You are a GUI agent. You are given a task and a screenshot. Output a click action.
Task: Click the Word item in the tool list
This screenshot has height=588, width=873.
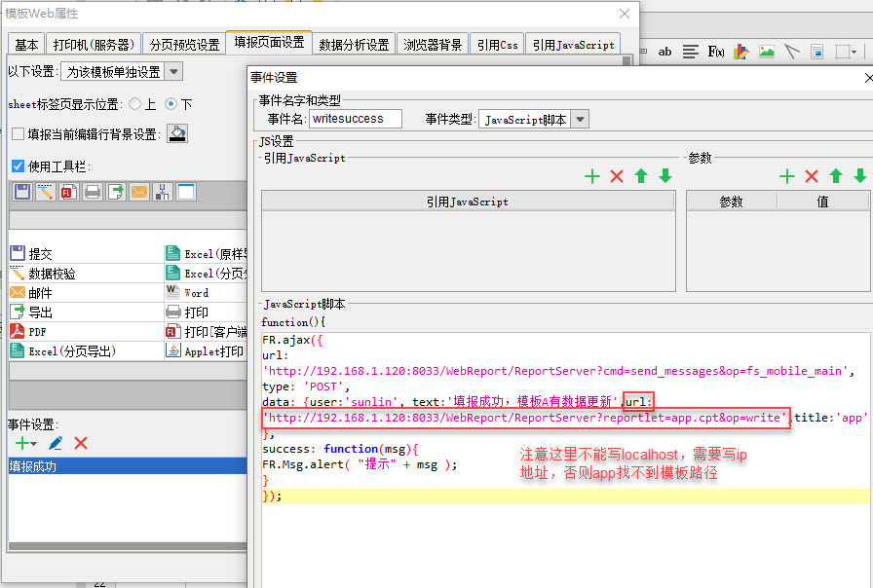click(206, 293)
